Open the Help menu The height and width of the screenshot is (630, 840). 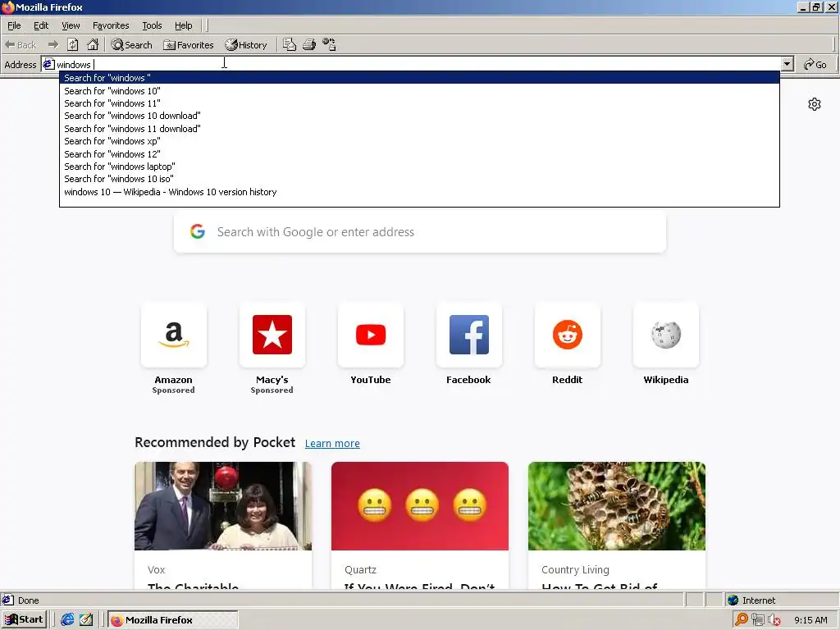pyautogui.click(x=183, y=25)
